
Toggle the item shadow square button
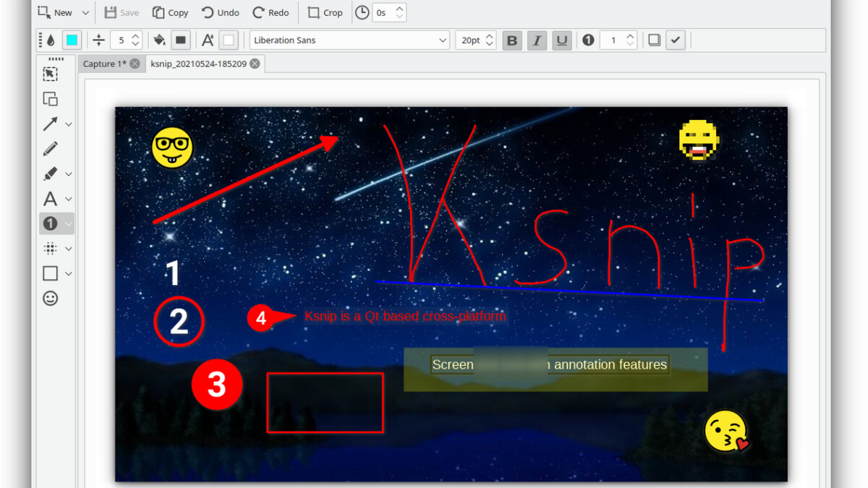point(654,40)
